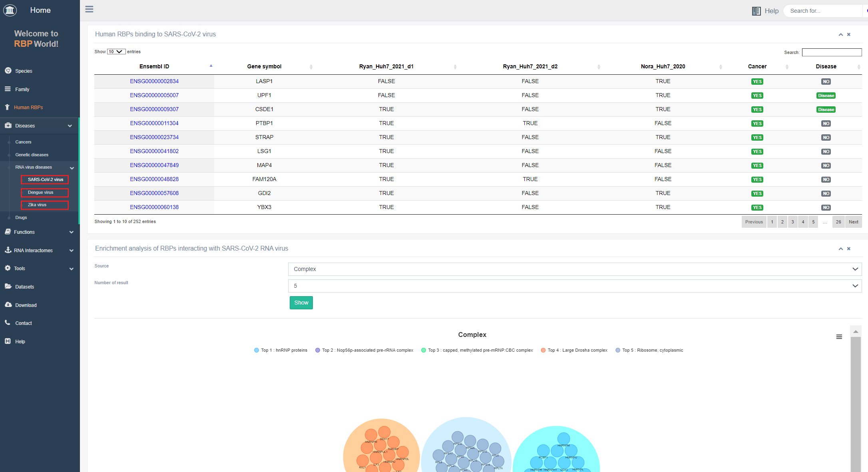Click the Species sidebar icon
The height and width of the screenshot is (472, 868).
pos(8,71)
